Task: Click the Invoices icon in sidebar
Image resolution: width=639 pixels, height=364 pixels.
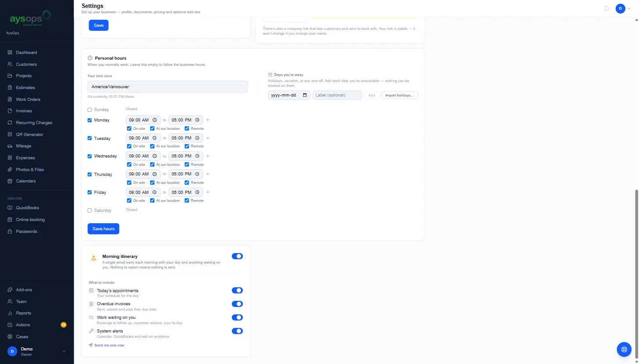Action: point(10,111)
